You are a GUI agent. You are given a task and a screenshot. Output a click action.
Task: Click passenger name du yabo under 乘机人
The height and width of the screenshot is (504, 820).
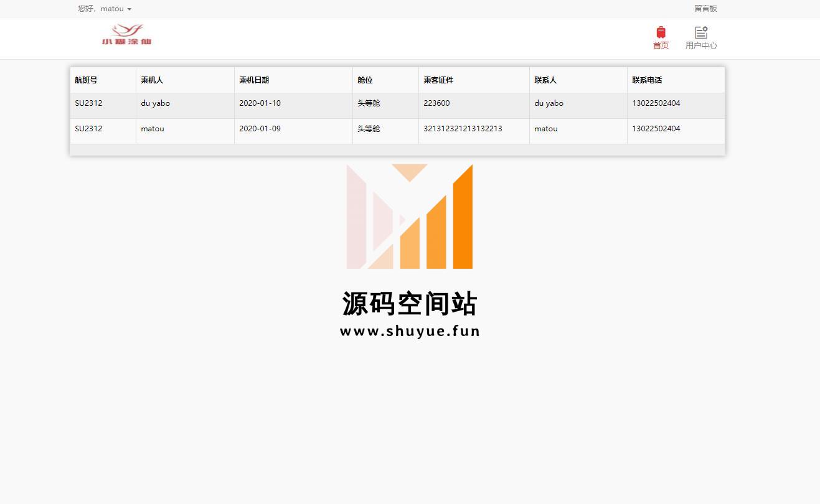(155, 103)
